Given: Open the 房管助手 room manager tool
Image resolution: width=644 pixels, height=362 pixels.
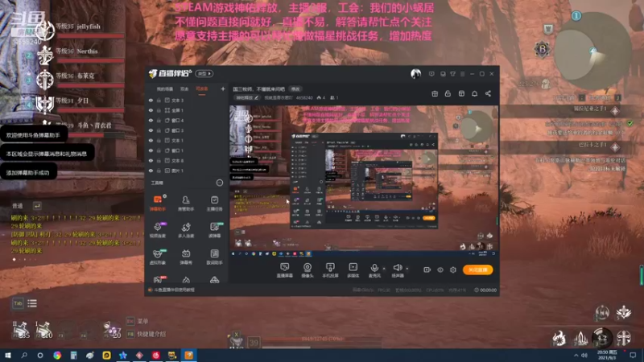Looking at the screenshot, I should [x=186, y=203].
